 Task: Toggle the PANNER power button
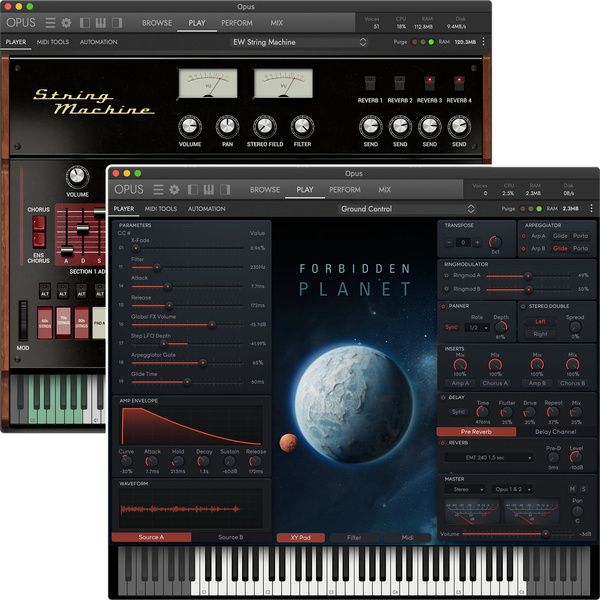443,307
